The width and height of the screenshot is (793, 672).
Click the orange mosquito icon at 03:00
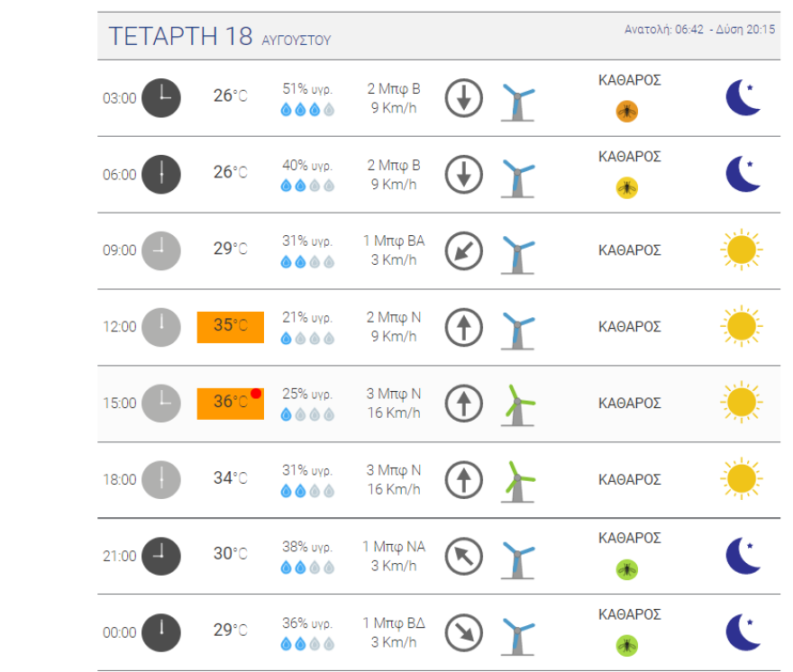tap(626, 111)
